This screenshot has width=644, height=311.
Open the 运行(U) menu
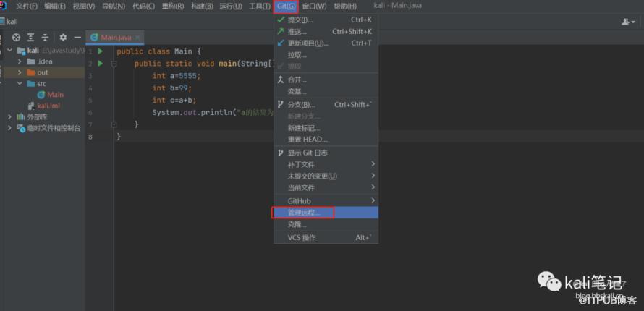pyautogui.click(x=231, y=7)
